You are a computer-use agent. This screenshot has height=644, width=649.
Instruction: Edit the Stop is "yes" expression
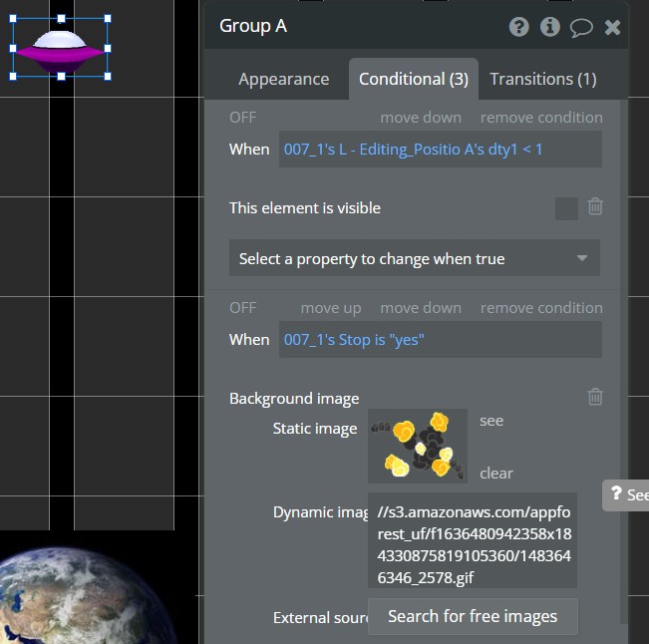click(441, 339)
